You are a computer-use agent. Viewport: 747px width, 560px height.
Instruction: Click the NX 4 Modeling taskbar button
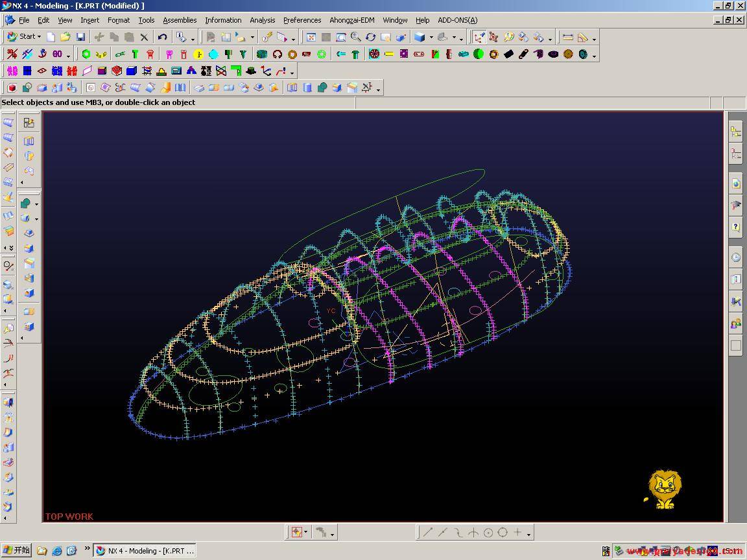[145, 551]
